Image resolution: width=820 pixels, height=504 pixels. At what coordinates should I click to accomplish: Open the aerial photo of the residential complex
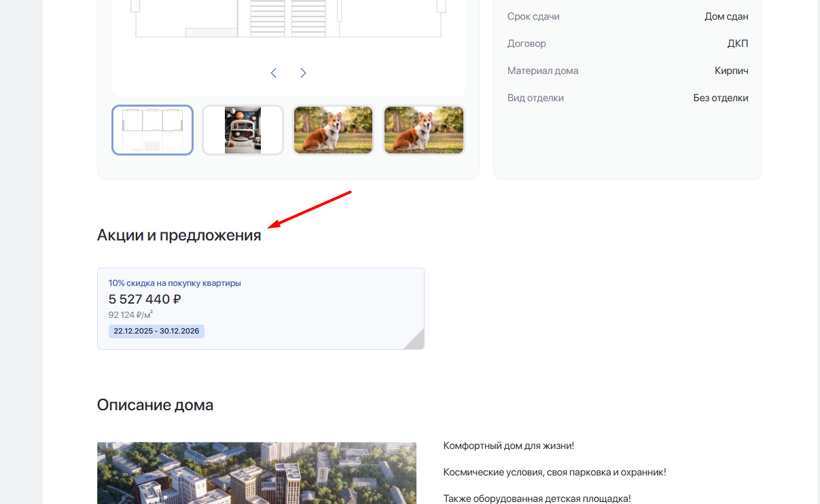pyautogui.click(x=256, y=473)
